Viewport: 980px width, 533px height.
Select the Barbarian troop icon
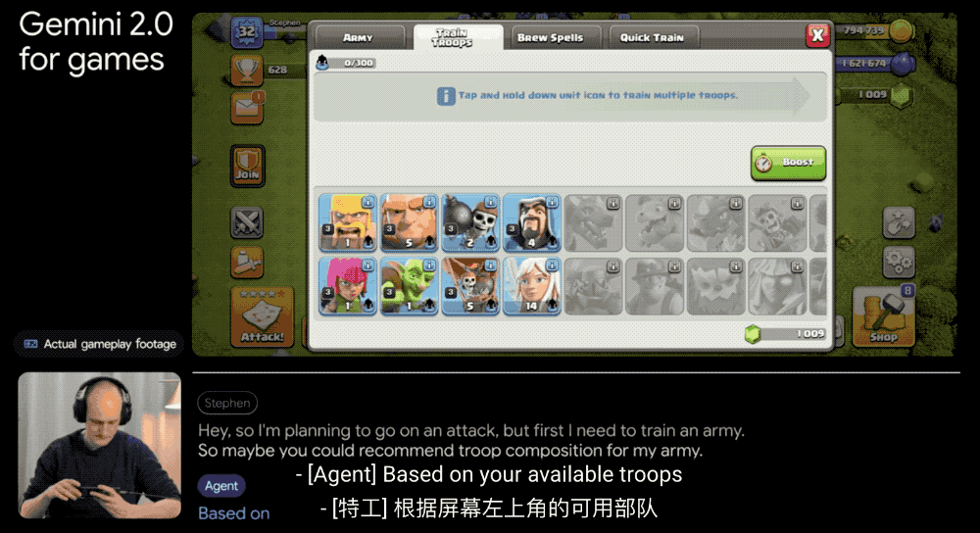click(348, 222)
